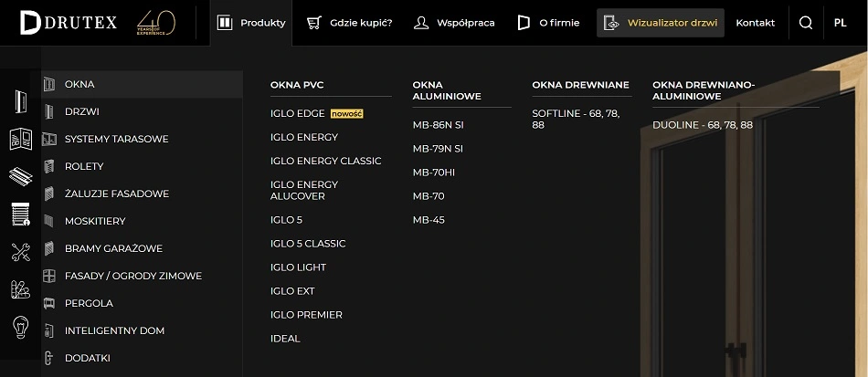Open the MB-79N SI link
The height and width of the screenshot is (377, 868).
tap(438, 149)
